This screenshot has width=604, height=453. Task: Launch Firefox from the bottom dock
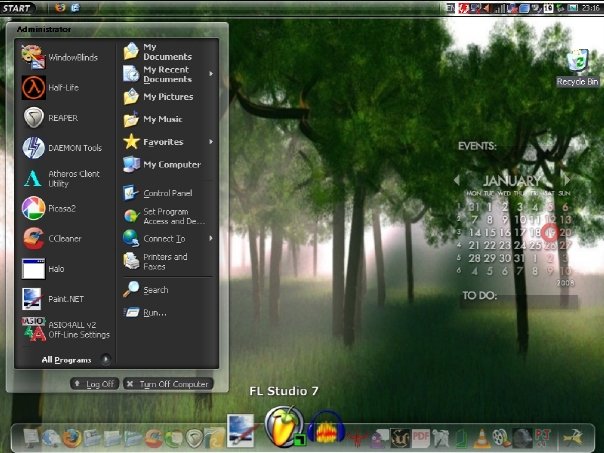coord(72,438)
